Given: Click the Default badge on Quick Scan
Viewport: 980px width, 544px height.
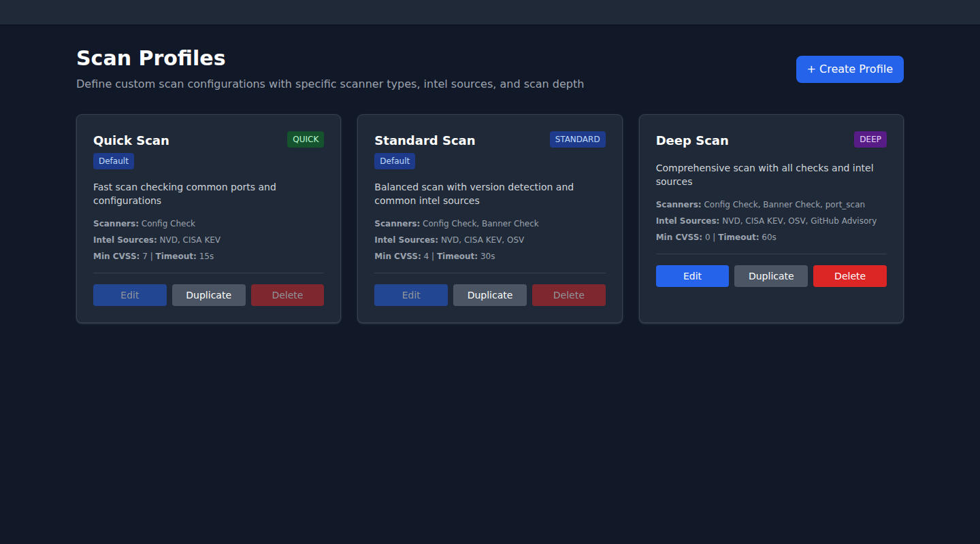Looking at the screenshot, I should [x=113, y=161].
